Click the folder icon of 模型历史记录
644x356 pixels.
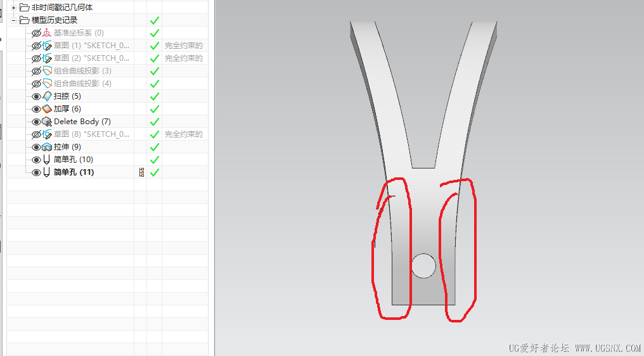pos(24,20)
